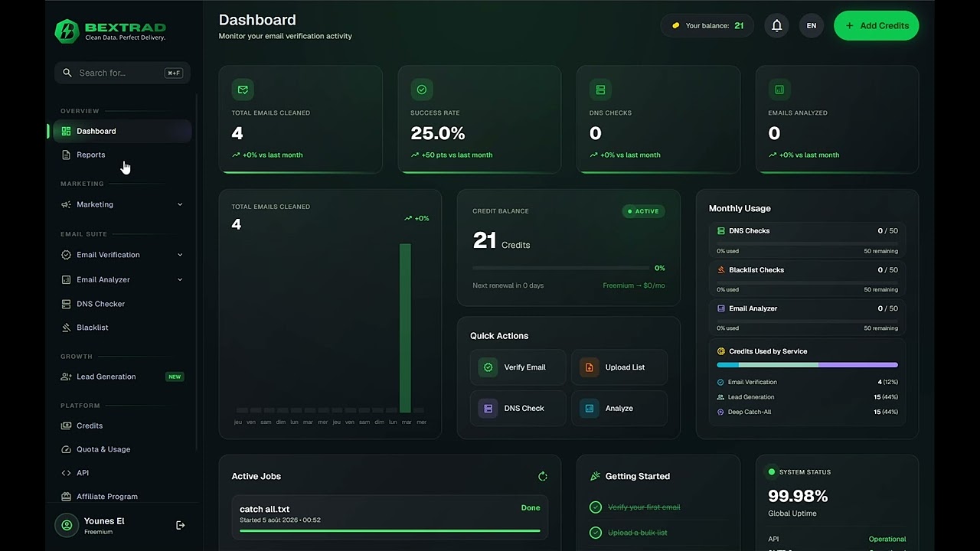Click the ACTIVE status badge
Screen dimensions: 980x551
pyautogui.click(x=643, y=211)
